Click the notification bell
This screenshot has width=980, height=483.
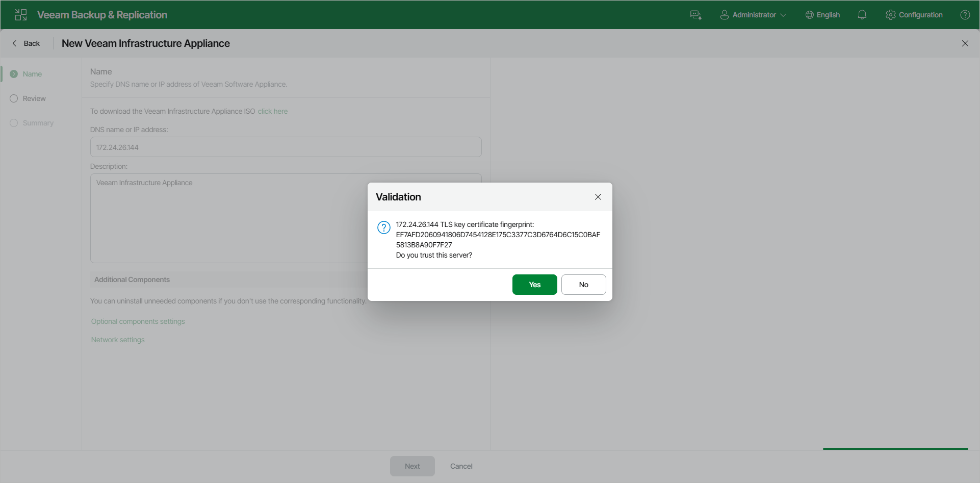(862, 14)
